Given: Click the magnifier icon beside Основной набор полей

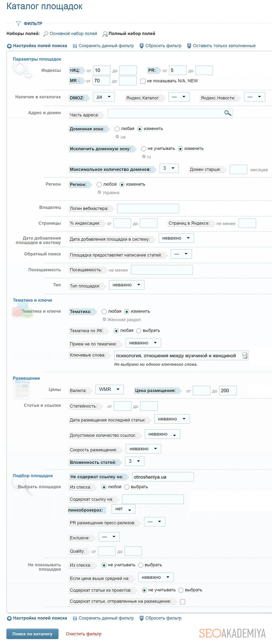Looking at the screenshot, I should tap(46, 34).
